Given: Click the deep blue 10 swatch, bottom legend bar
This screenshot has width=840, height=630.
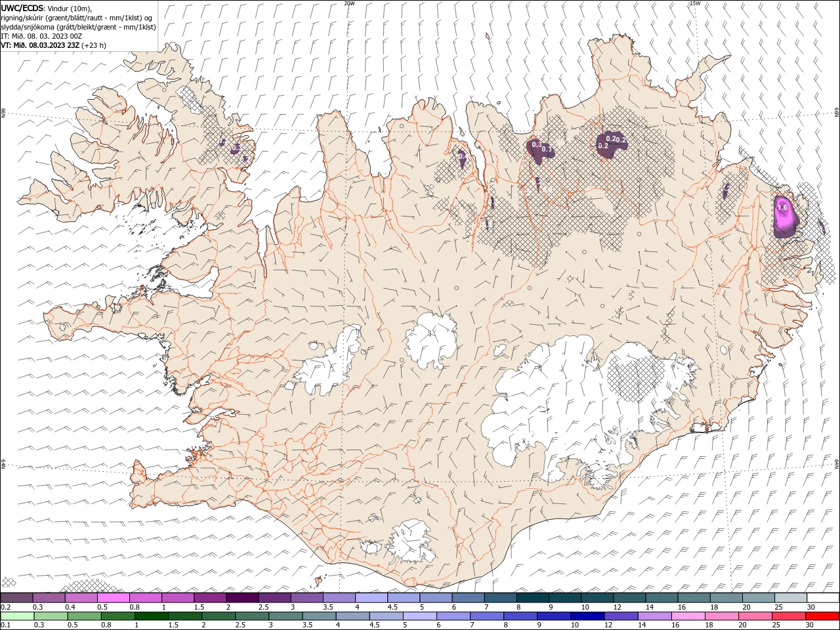Looking at the screenshot, I should point(587,616).
